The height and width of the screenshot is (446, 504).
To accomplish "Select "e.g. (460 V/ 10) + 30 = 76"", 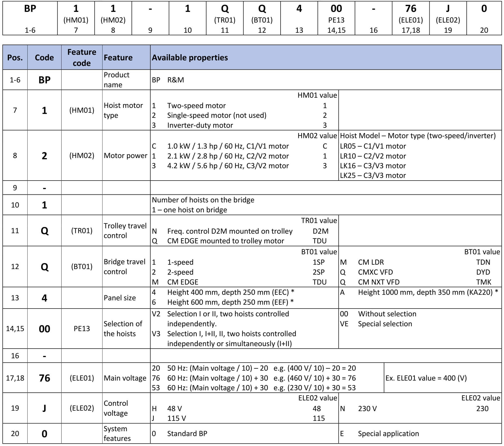I will pyautogui.click(x=315, y=378).
